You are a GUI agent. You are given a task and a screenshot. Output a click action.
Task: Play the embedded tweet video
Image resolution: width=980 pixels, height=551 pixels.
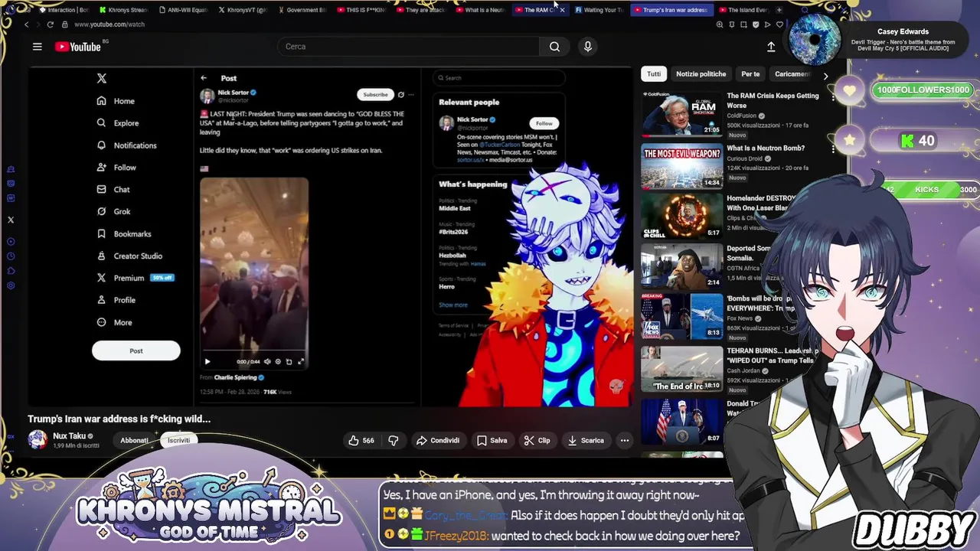click(x=207, y=361)
